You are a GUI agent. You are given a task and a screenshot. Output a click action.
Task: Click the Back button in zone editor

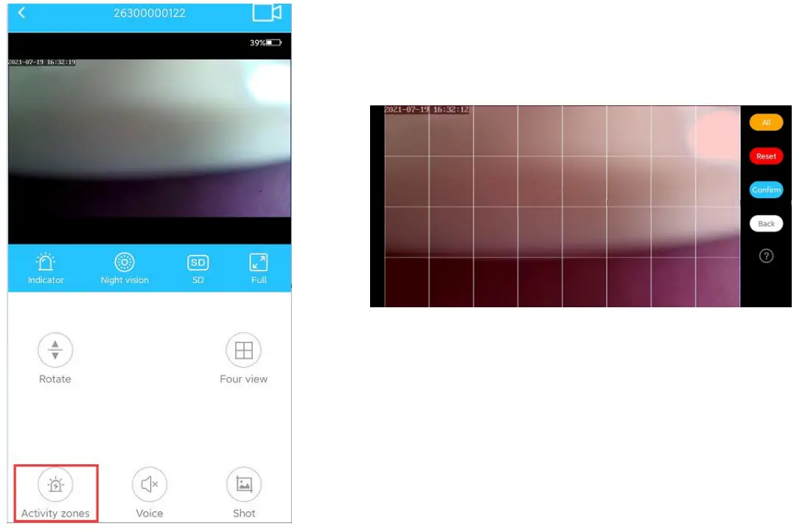coord(766,224)
